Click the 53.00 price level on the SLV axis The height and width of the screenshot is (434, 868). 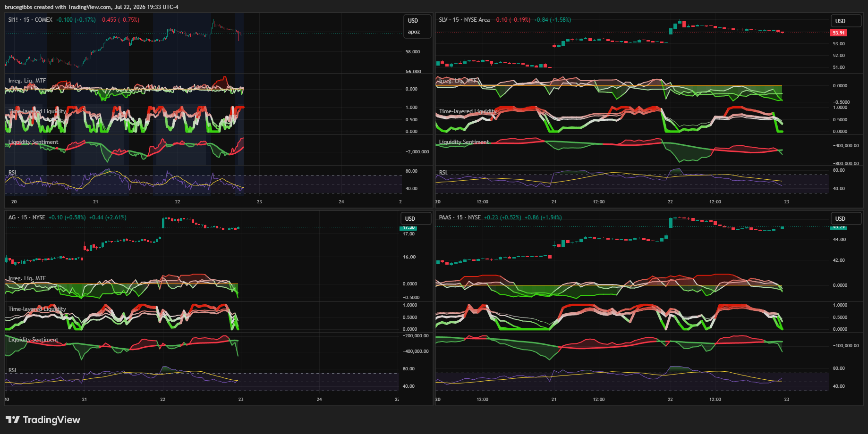(839, 44)
